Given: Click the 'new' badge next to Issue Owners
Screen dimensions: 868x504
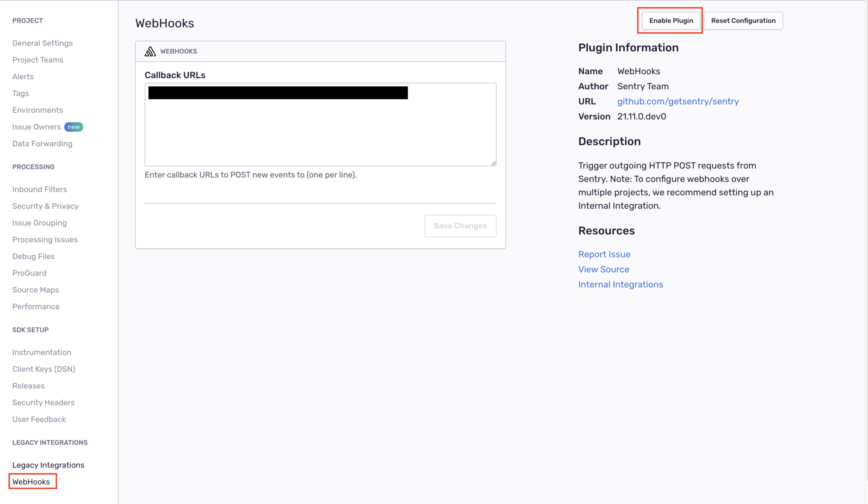Looking at the screenshot, I should tap(74, 126).
